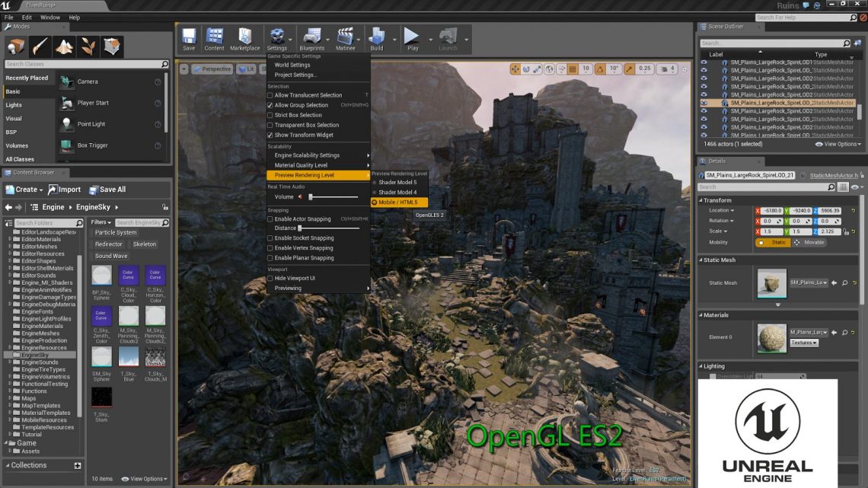Navigate back in Content Browser
The height and width of the screenshot is (488, 868).
8,207
